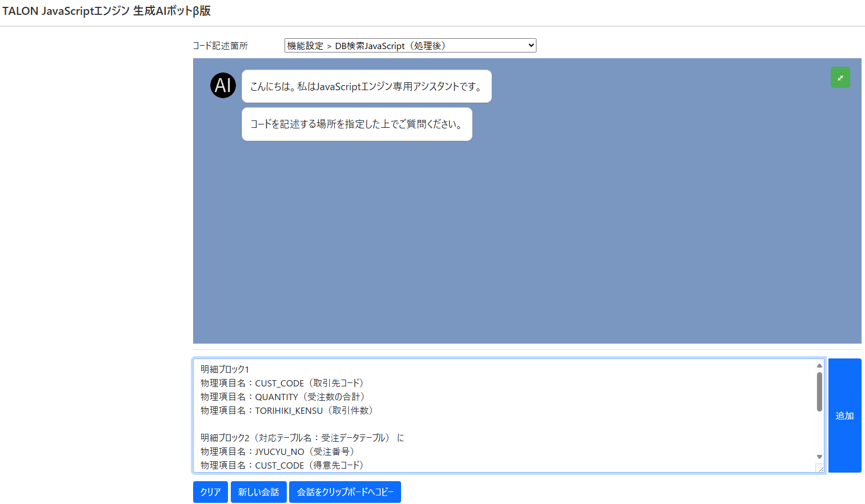
Task: Start a 新しい会話
Action: coord(259,492)
